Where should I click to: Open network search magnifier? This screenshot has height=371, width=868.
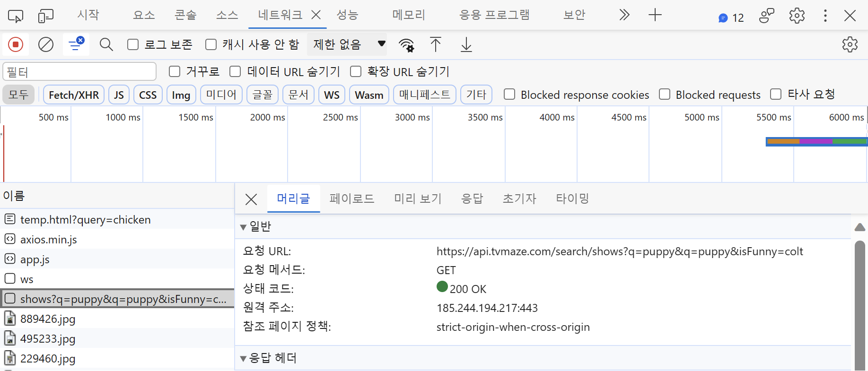[x=106, y=44]
